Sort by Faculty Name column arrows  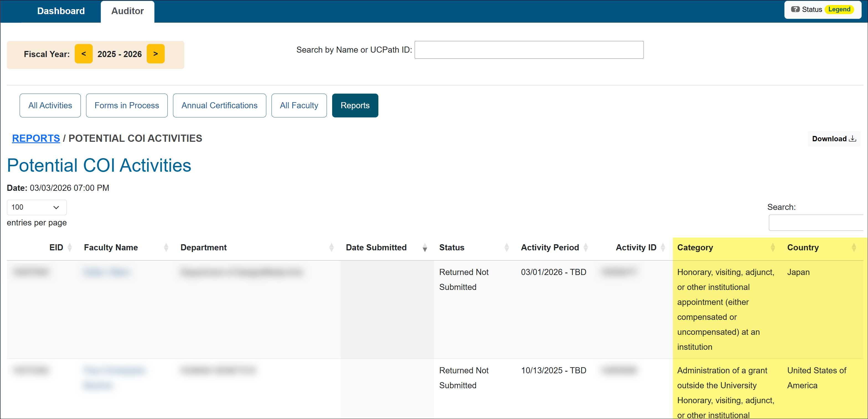click(166, 247)
